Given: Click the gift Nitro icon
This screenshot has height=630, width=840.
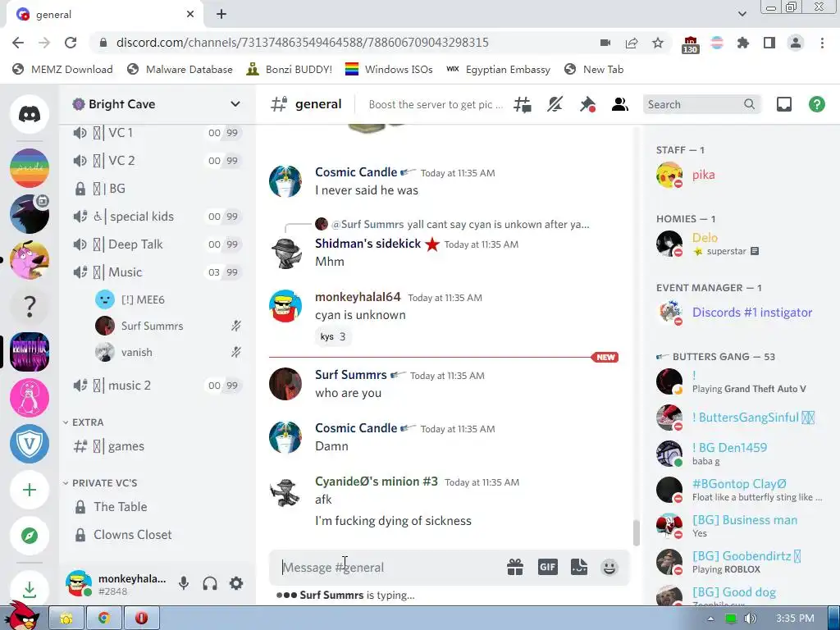Looking at the screenshot, I should [x=515, y=567].
